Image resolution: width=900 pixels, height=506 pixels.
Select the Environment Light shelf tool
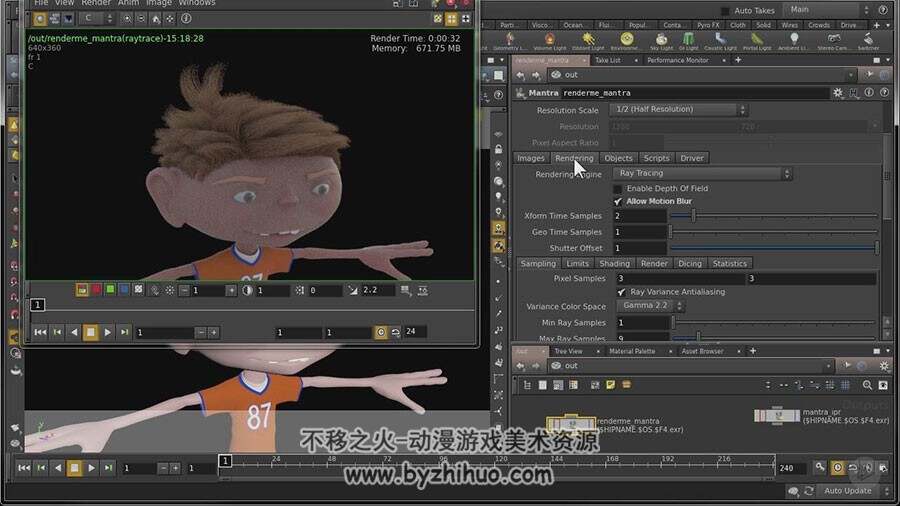pos(626,41)
